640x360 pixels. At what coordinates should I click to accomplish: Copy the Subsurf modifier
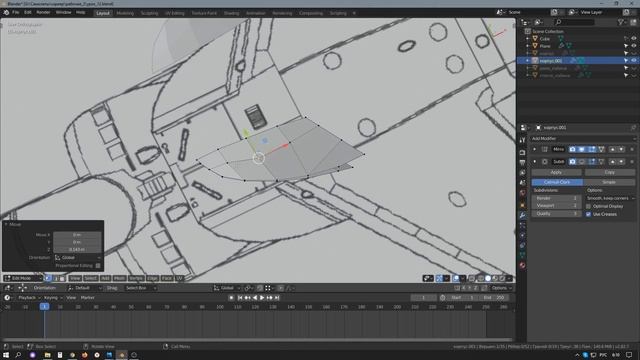610,173
